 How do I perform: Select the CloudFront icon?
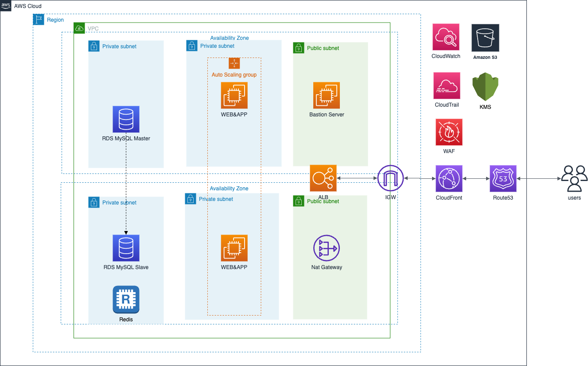[449, 179]
